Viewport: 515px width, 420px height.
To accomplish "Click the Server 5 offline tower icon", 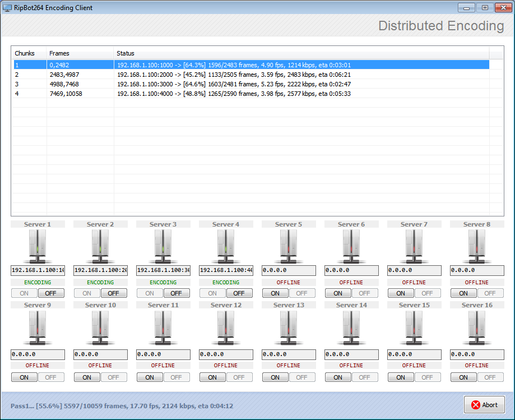I will point(289,246).
